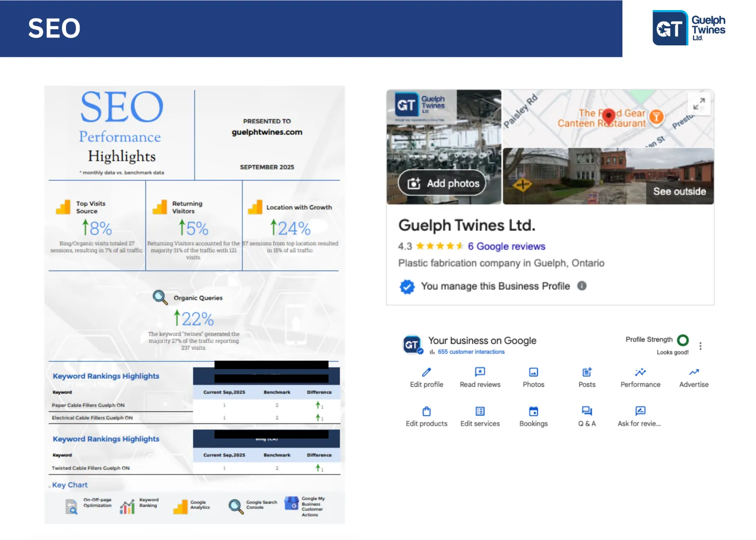Click the Profile Strength green circle indicator
Viewport: 756px width, 540px height.
(683, 340)
